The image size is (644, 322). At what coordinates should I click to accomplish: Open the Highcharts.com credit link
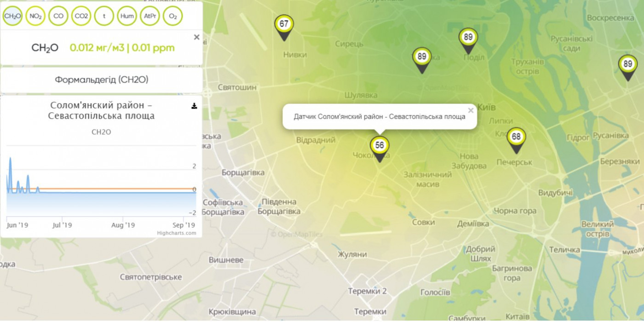[176, 233]
